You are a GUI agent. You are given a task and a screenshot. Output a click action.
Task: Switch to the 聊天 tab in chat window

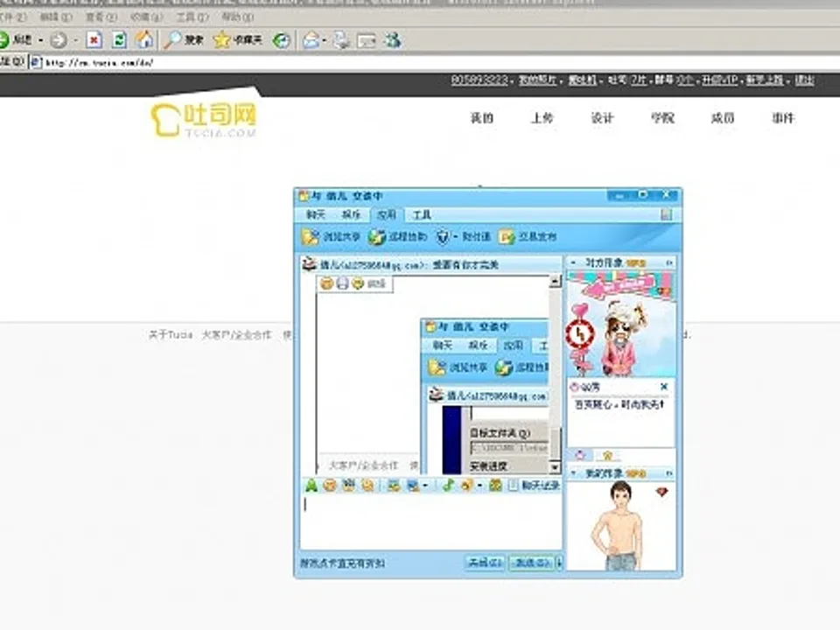click(315, 214)
